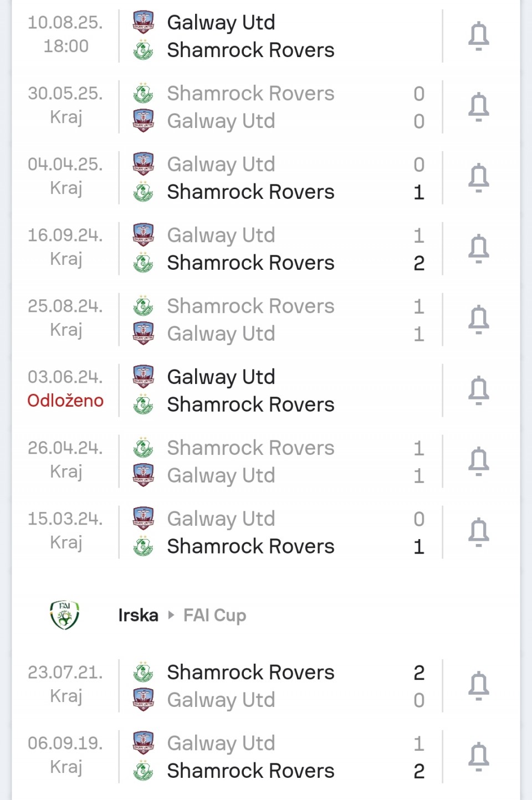The height and width of the screenshot is (800, 532).
Task: Click bell icon for postponed 03.06.24 match
Action: (479, 391)
